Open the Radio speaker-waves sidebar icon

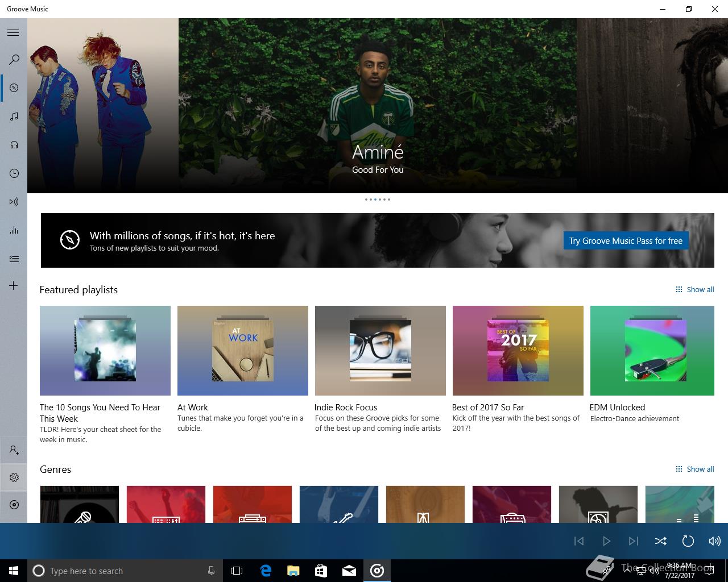tap(14, 202)
